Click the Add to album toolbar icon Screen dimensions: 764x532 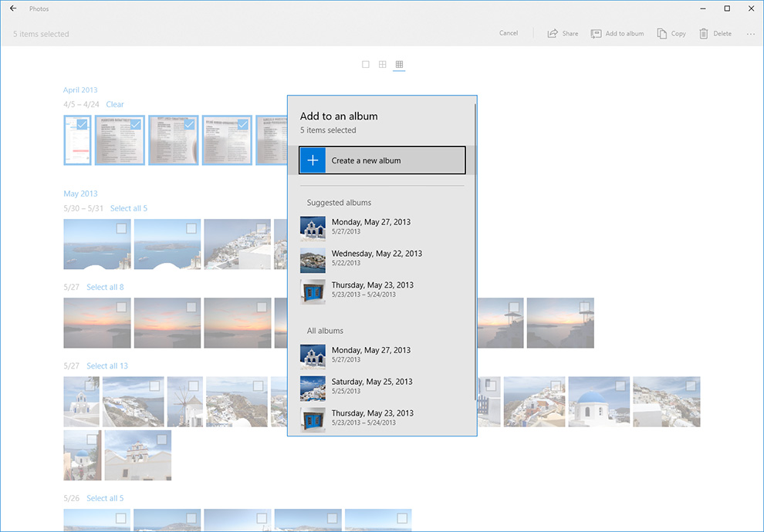coord(596,34)
